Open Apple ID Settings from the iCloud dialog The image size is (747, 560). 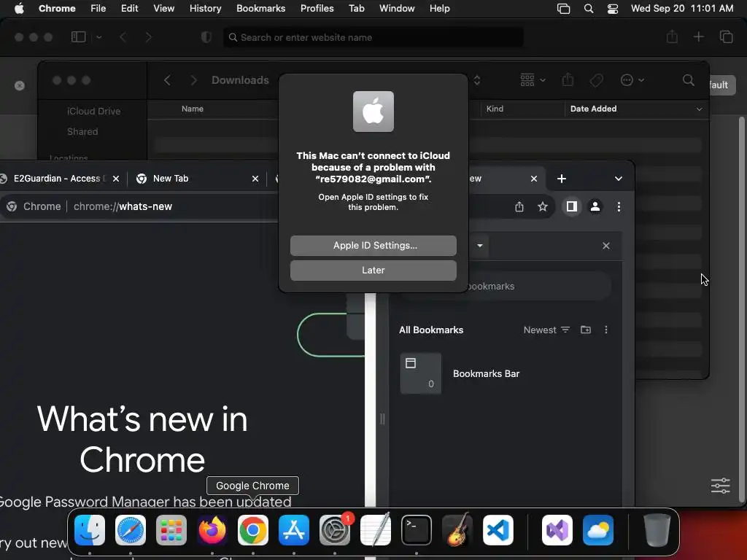pyautogui.click(x=373, y=245)
